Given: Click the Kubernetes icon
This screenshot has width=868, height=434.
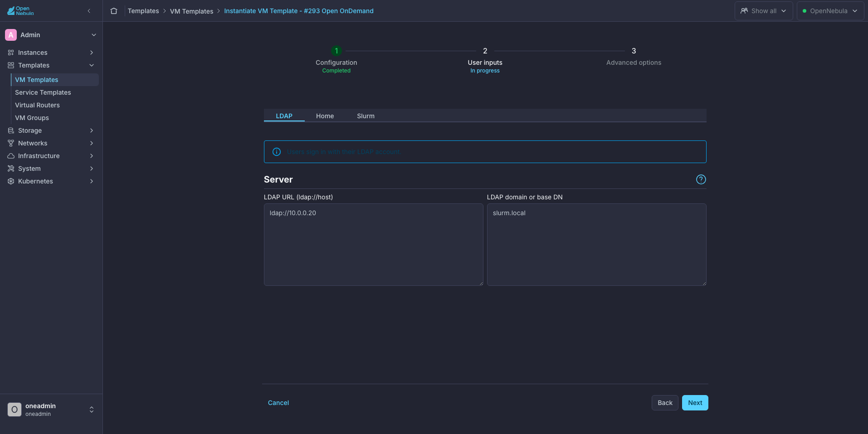Looking at the screenshot, I should [x=11, y=181].
